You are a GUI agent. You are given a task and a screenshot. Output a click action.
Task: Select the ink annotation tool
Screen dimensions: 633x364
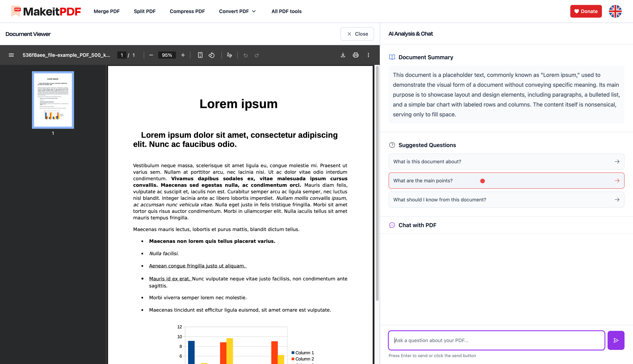click(229, 55)
